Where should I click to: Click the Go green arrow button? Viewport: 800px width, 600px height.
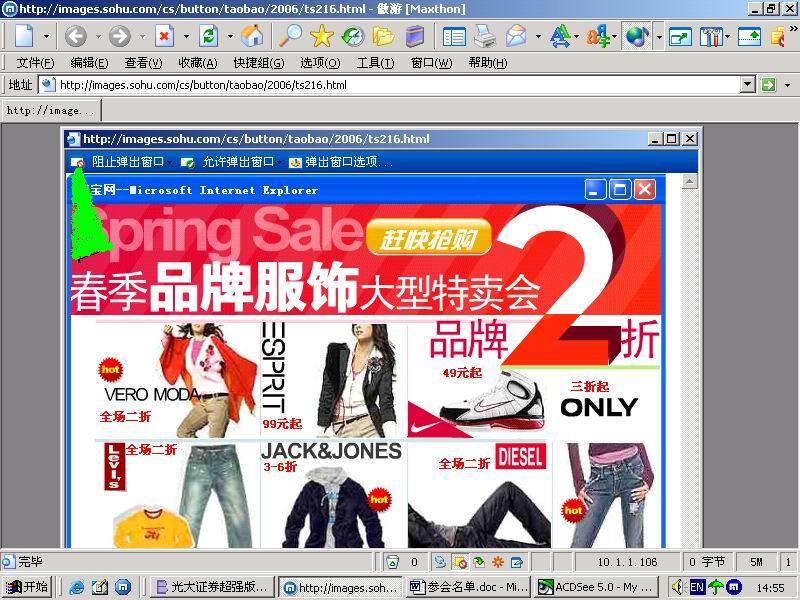(x=768, y=85)
